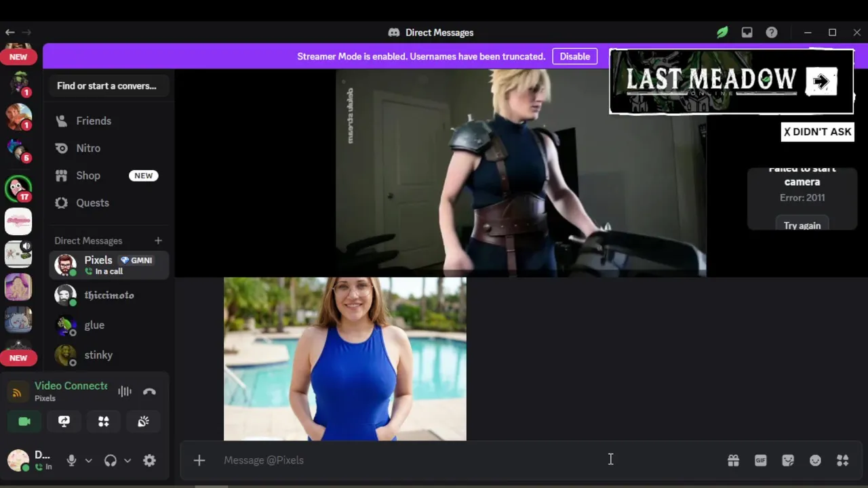Click the upper NEW mentions indicator
The height and width of the screenshot is (488, 868).
click(x=18, y=57)
